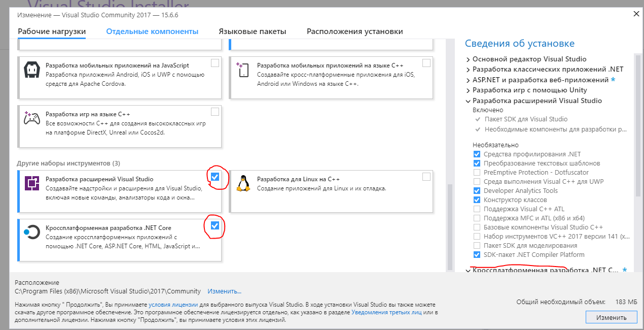Click the Visual Studio extension development icon

pyautogui.click(x=32, y=183)
